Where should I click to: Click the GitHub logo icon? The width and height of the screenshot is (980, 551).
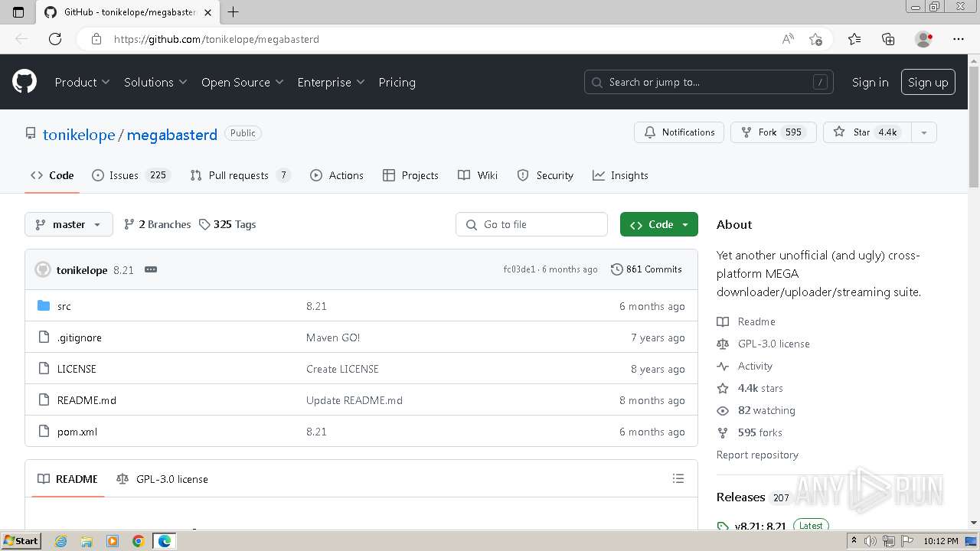[24, 82]
